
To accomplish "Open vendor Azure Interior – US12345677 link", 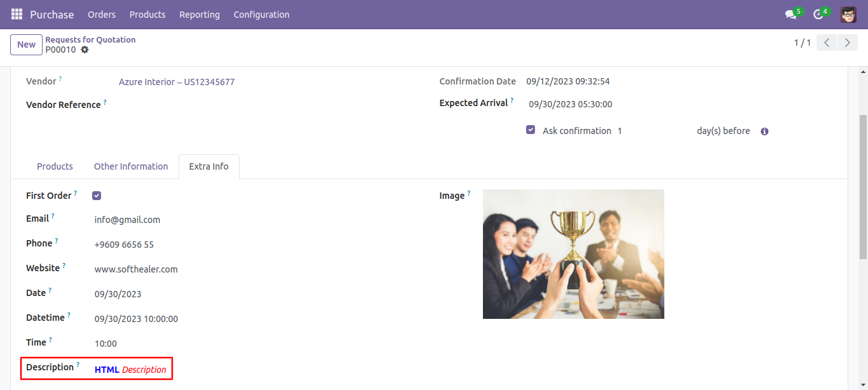I will pyautogui.click(x=177, y=82).
